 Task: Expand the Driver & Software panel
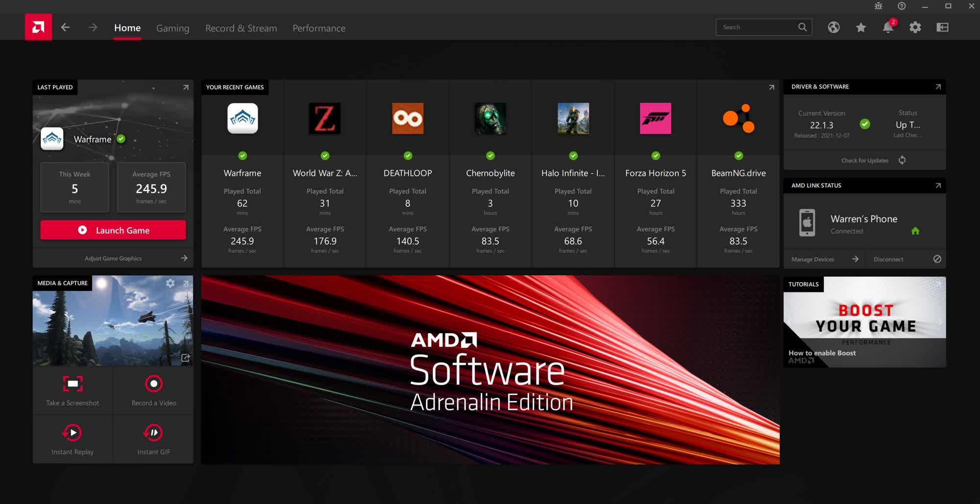937,87
